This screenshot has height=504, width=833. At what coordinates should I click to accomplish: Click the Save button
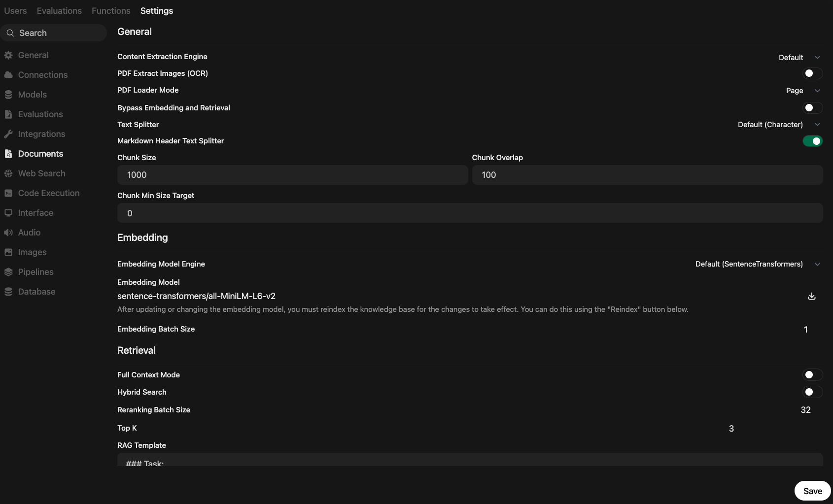click(x=813, y=491)
